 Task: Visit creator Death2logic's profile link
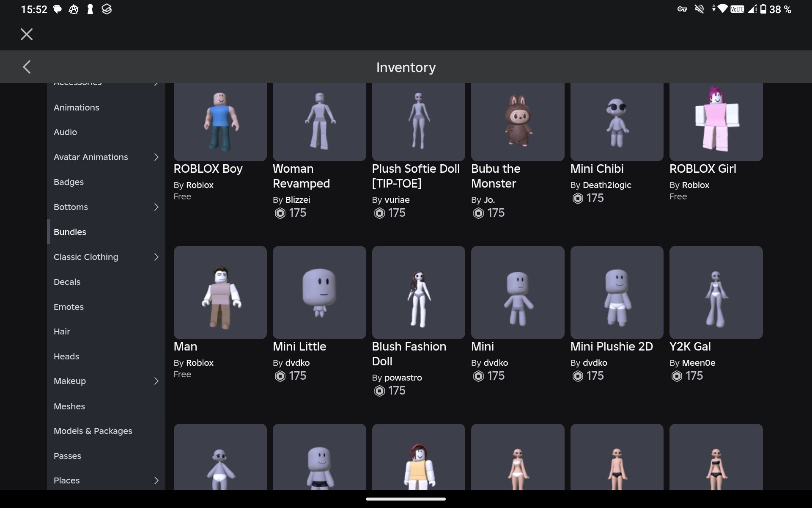pos(607,185)
